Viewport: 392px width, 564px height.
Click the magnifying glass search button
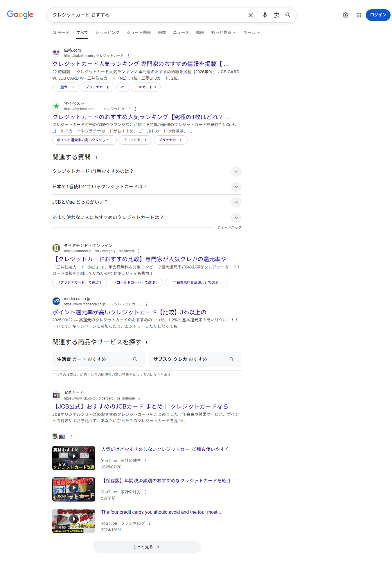[x=288, y=15]
